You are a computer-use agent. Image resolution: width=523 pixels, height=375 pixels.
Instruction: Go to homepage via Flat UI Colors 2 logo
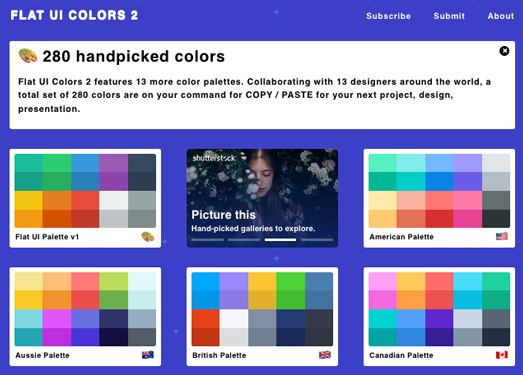(74, 15)
